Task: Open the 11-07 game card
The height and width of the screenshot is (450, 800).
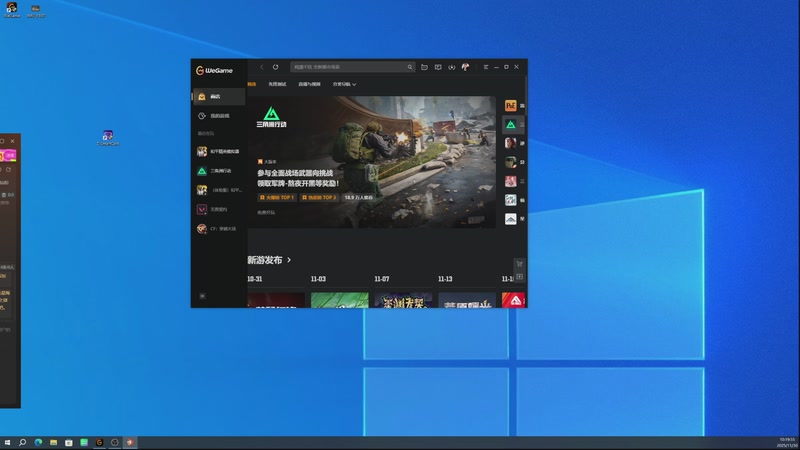Action: pyautogui.click(x=403, y=300)
